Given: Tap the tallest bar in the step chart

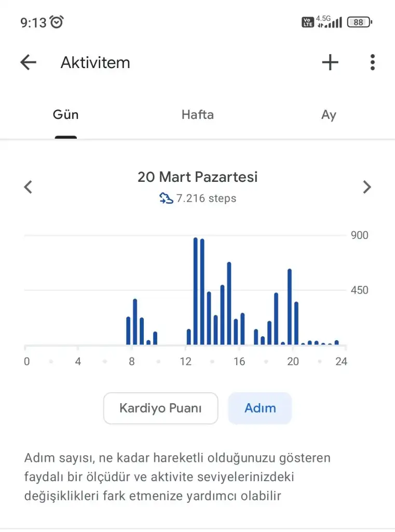Looking at the screenshot, I should pyautogui.click(x=196, y=291).
